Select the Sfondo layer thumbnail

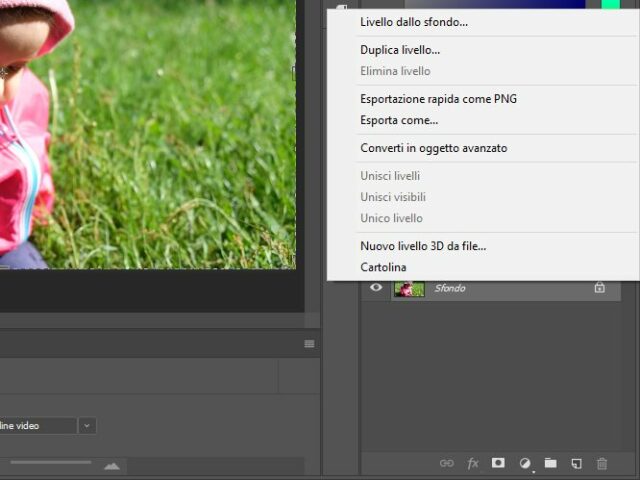409,289
